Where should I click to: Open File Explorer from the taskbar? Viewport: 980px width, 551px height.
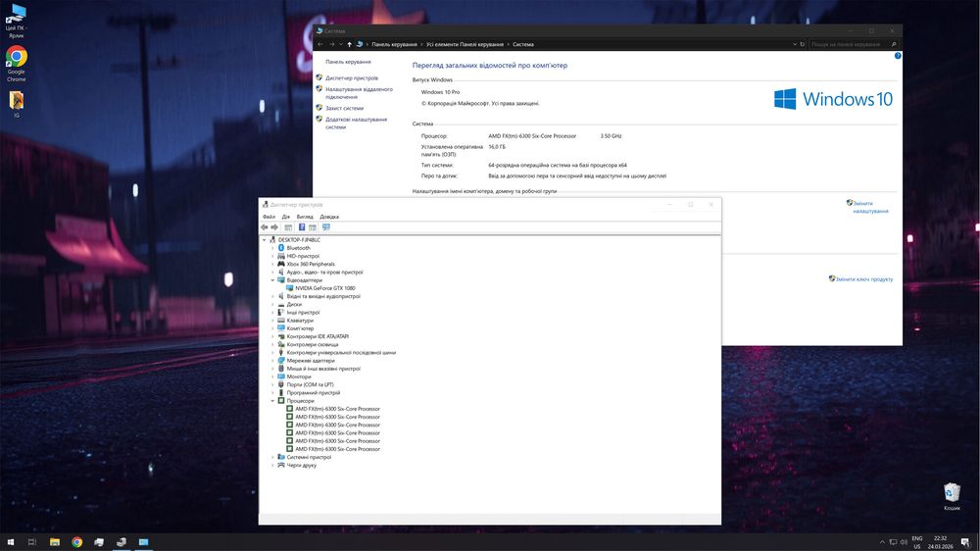tap(55, 542)
